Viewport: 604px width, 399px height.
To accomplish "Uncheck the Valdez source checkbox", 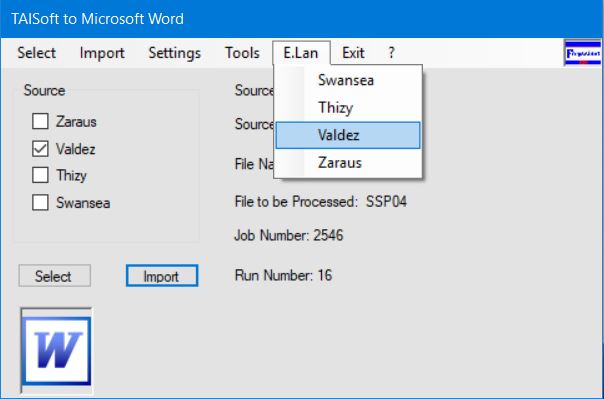I will (x=40, y=149).
